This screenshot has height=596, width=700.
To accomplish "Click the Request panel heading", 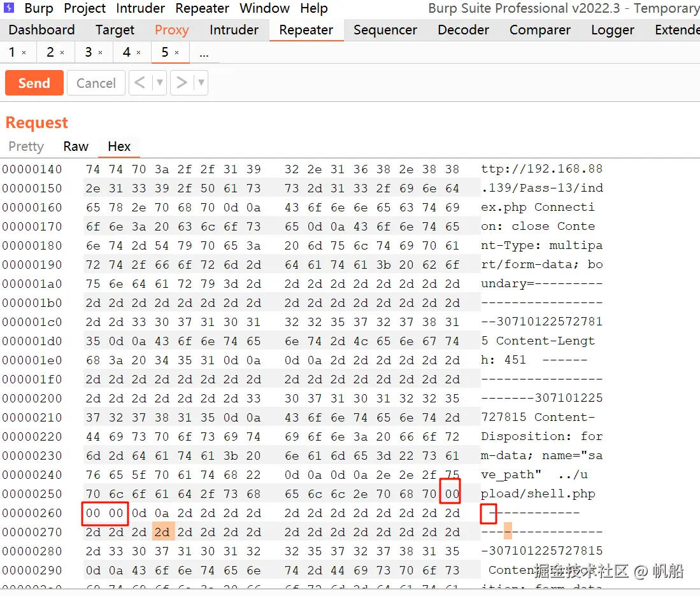I will (36, 122).
